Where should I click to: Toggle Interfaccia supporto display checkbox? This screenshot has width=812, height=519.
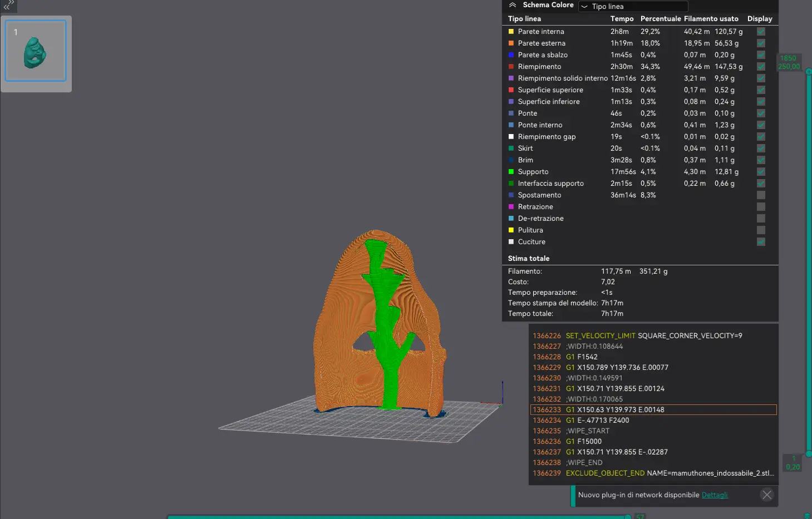[x=761, y=184]
